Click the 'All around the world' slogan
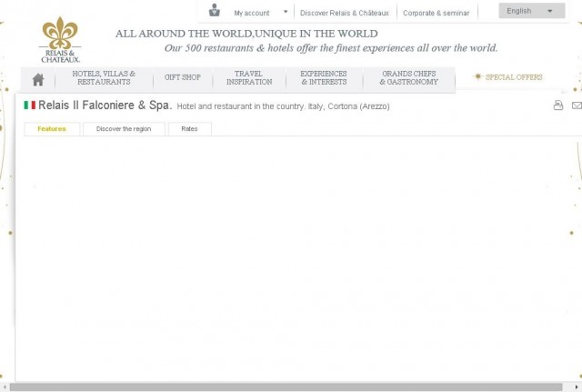Viewport: 582px width, 392px height. 246,34
